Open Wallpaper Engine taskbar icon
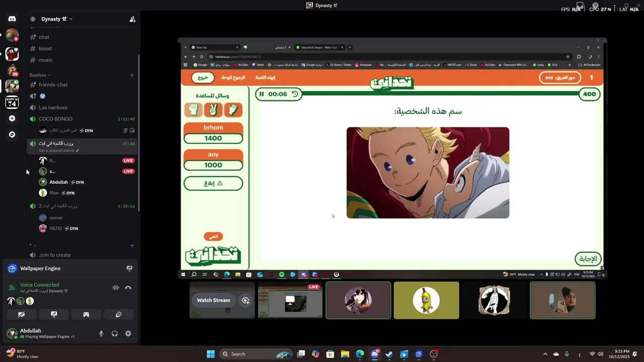Image resolution: width=644 pixels, height=362 pixels. (x=419, y=354)
